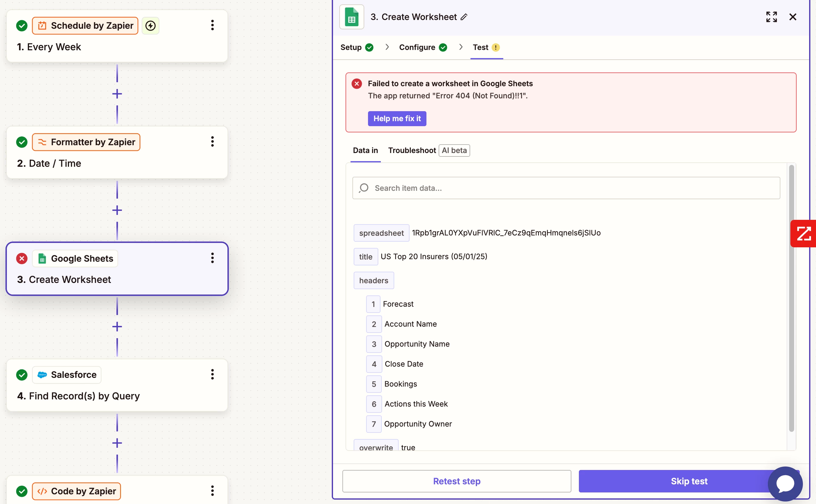The height and width of the screenshot is (504, 816).
Task: Click header item 'Account Name'
Action: 410,324
